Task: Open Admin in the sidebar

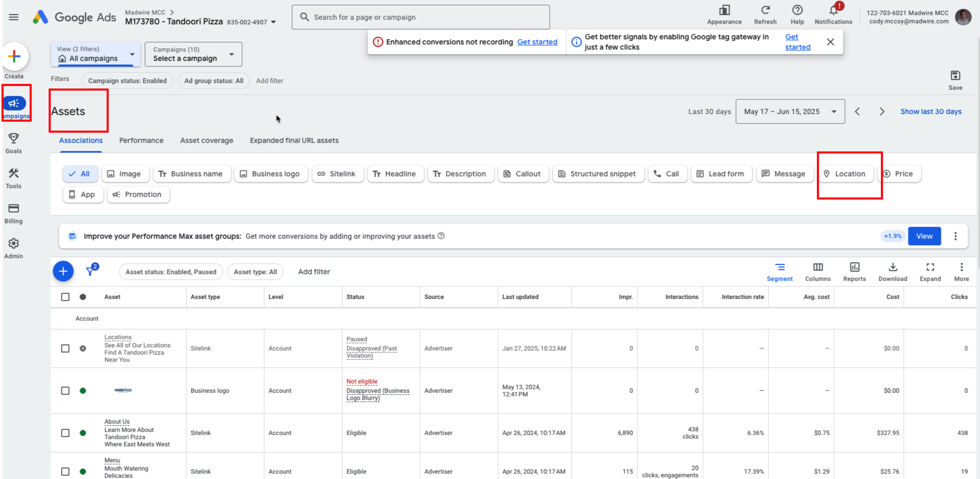Action: (x=13, y=248)
